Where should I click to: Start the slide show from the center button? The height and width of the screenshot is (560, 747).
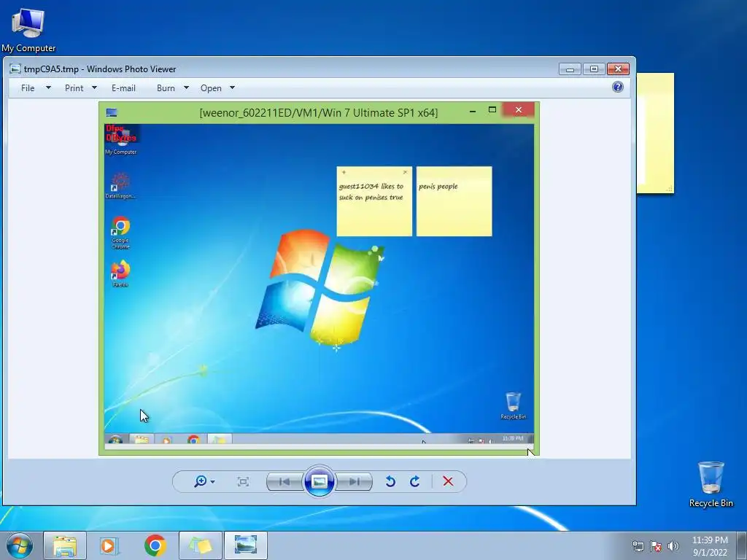(320, 481)
